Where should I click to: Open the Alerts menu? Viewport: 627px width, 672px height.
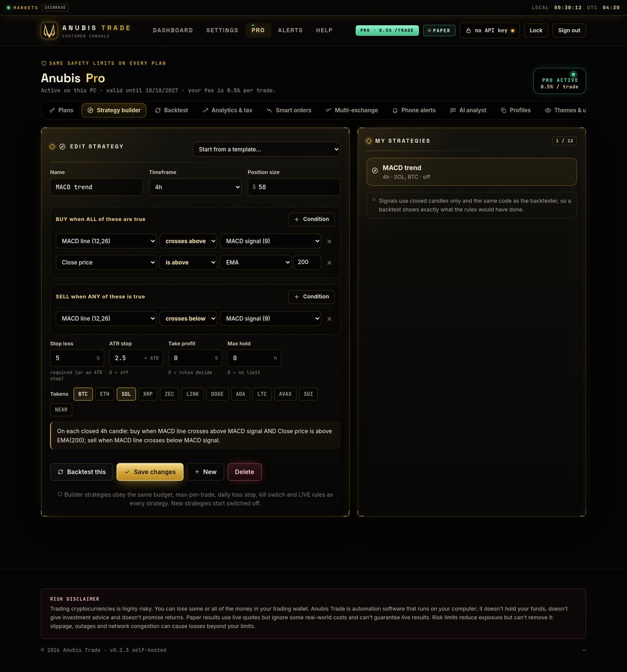coord(290,30)
